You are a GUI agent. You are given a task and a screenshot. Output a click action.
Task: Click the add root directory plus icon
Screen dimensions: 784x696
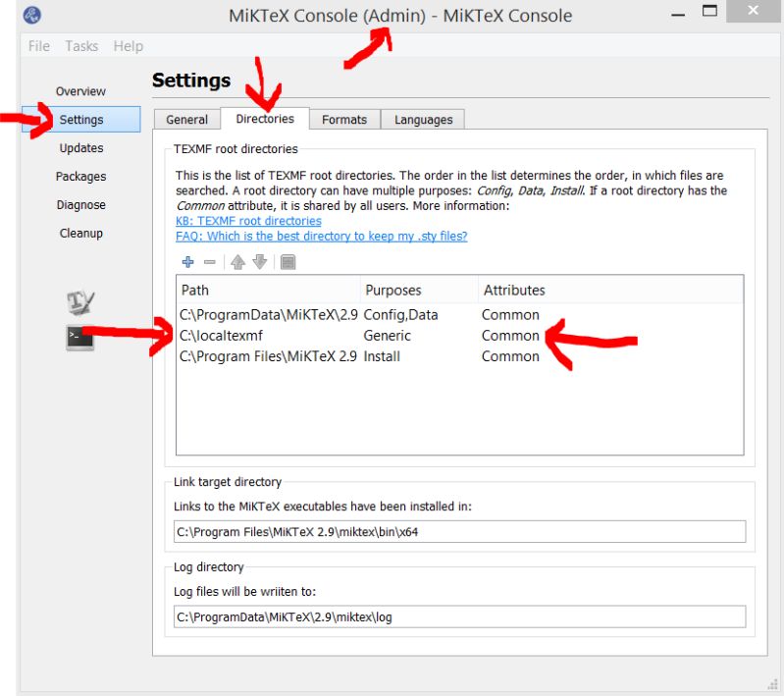point(188,262)
